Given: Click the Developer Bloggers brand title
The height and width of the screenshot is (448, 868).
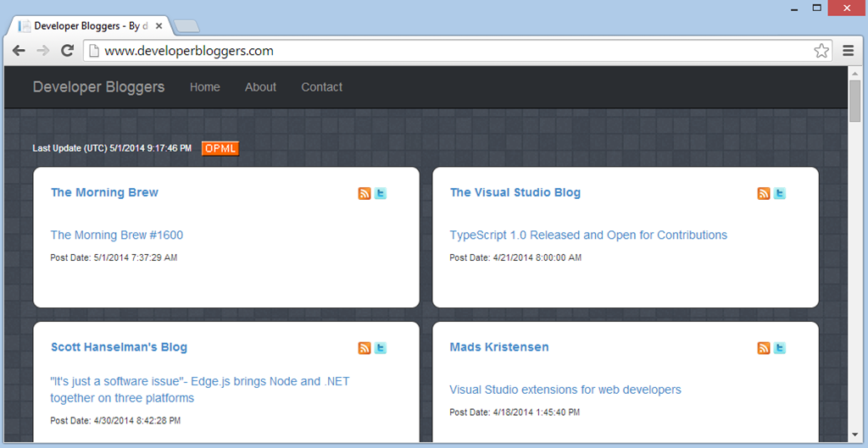Looking at the screenshot, I should [98, 87].
